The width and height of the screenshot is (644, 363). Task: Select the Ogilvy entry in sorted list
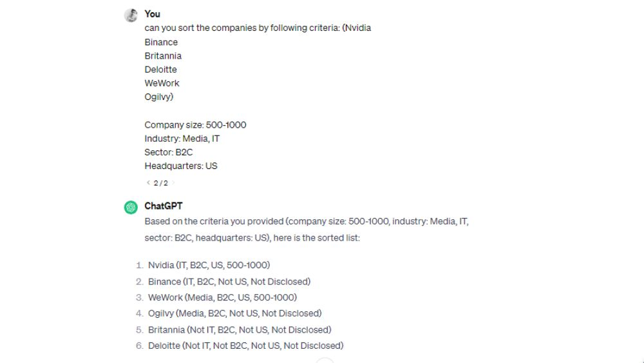(x=234, y=313)
